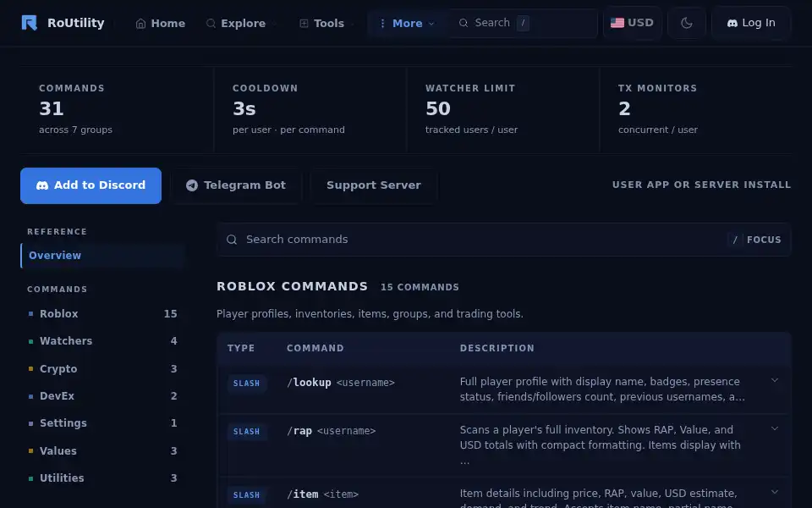812x508 pixels.
Task: Click the US flag icon
Action: [617, 23]
